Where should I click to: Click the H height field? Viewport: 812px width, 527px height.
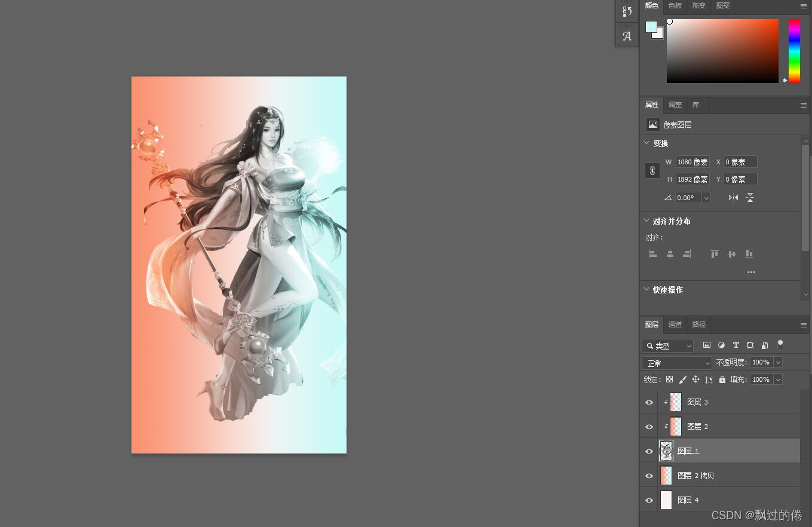point(693,179)
